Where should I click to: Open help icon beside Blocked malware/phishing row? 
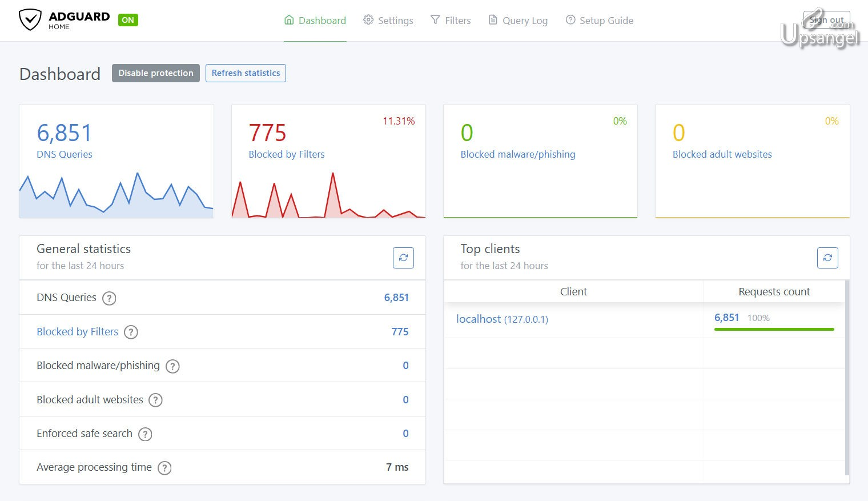point(172,366)
